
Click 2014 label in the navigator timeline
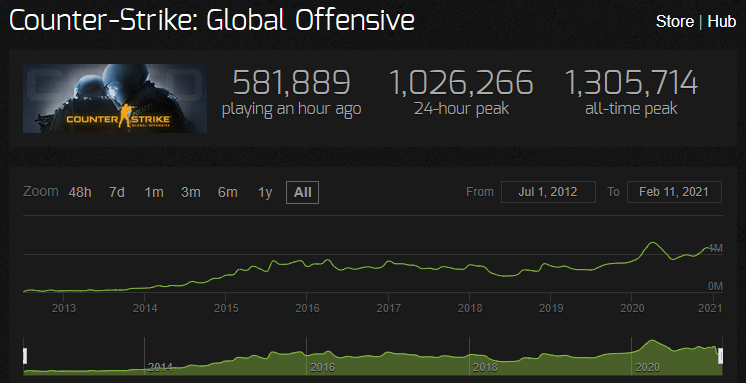160,367
